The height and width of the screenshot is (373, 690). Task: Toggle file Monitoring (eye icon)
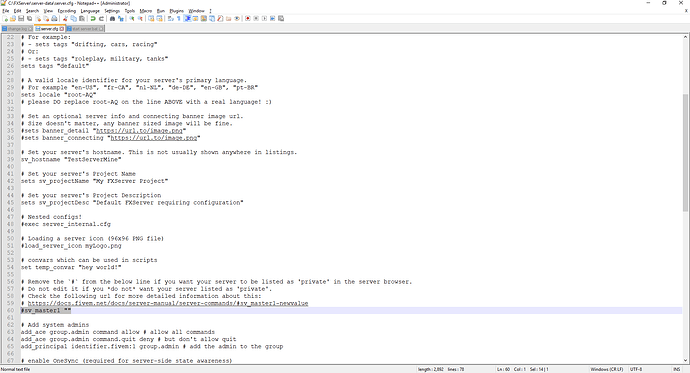(237, 18)
